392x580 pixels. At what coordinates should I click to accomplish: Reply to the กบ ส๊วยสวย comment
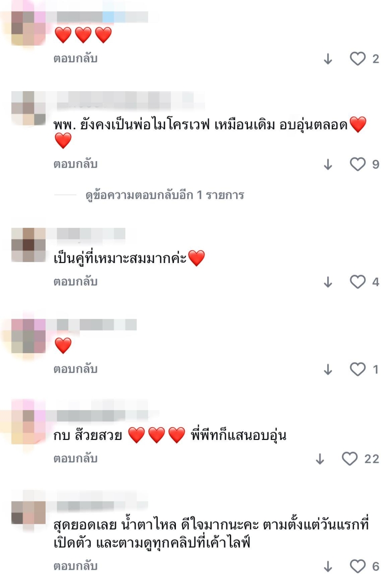coord(75,459)
